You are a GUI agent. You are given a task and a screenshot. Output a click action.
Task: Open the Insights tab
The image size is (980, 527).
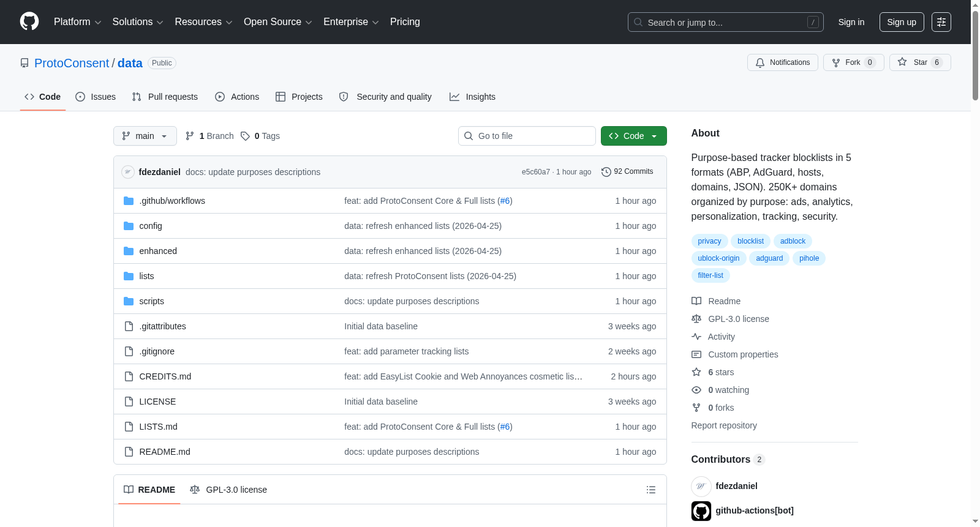[x=472, y=97]
